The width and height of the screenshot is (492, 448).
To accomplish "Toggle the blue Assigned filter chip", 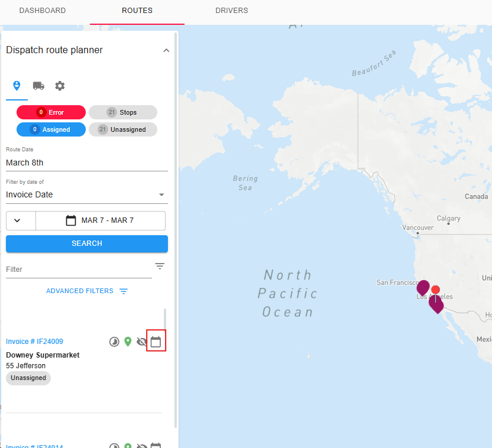I will pyautogui.click(x=51, y=129).
